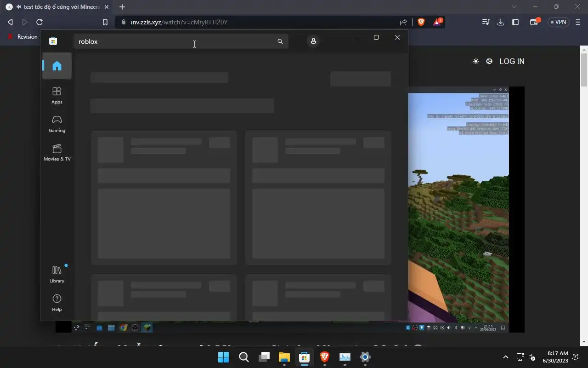Open Task View on the taskbar
Image resolution: width=588 pixels, height=368 pixels.
264,357
